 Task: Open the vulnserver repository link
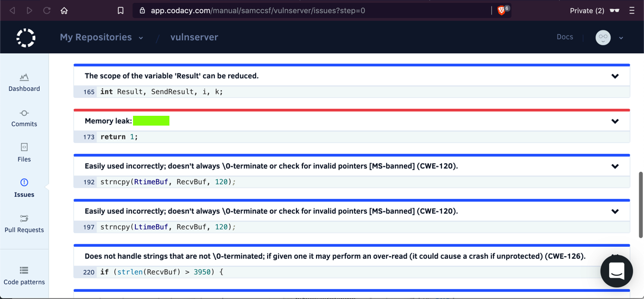194,38
